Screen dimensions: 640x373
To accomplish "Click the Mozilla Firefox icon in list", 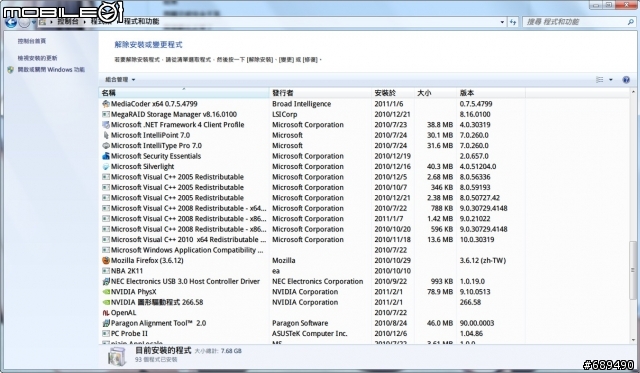I will click(x=106, y=260).
